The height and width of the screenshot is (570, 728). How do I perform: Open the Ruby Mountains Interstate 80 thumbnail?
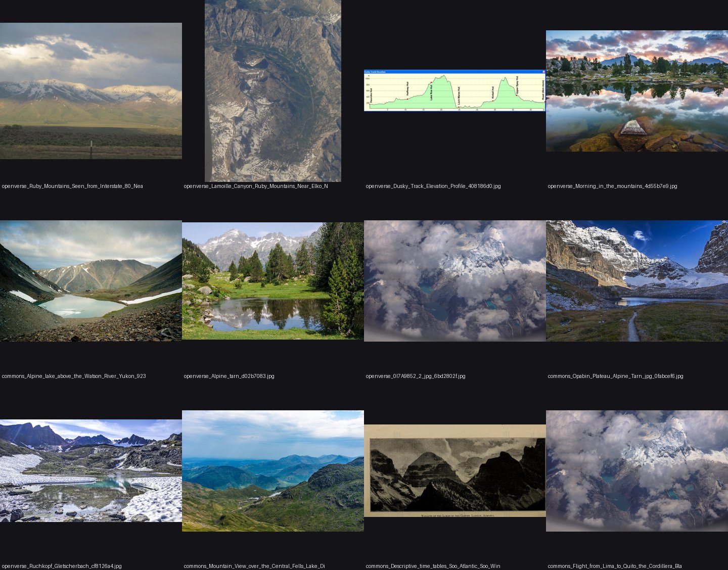(x=91, y=91)
